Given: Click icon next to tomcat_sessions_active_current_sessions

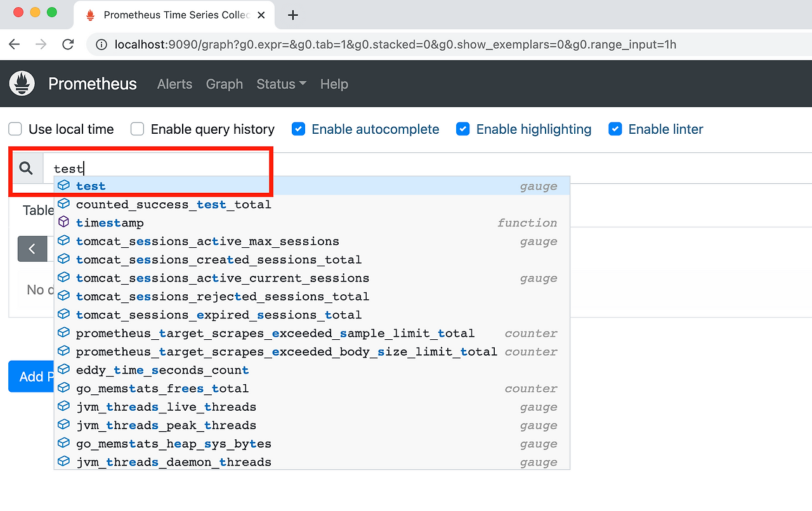Looking at the screenshot, I should [x=63, y=278].
